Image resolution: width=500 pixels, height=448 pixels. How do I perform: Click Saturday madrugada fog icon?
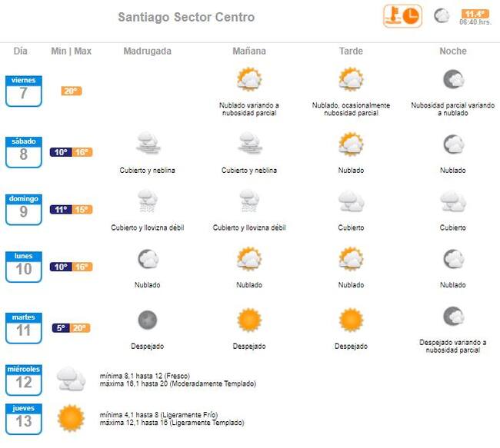click(x=147, y=144)
